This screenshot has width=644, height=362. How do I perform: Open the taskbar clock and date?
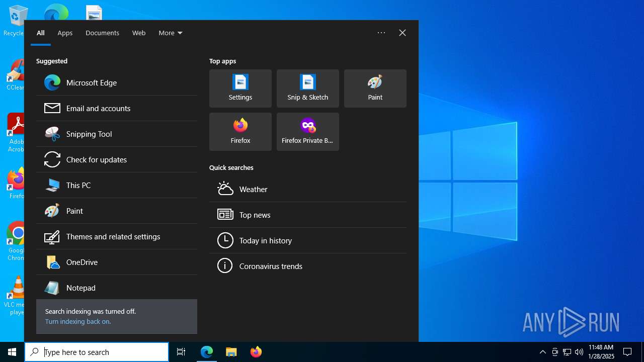coord(601,352)
